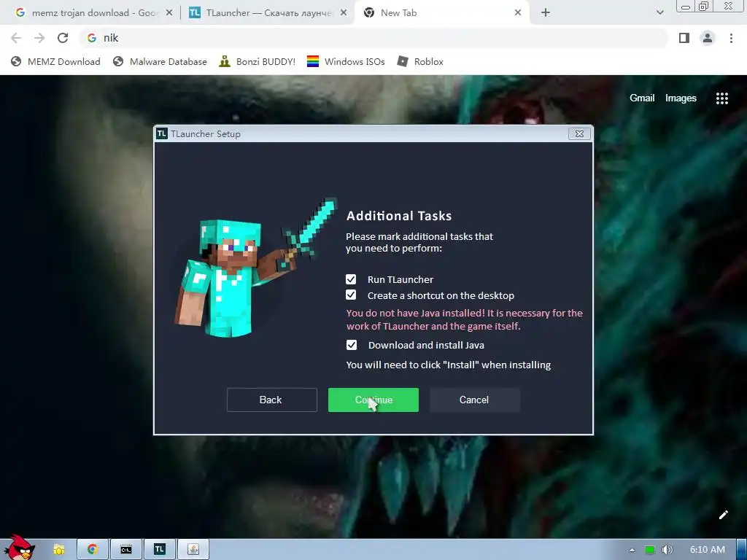Screen dimensions: 747x560
Task: Click the address bar with 'nik'
Action: (374, 38)
